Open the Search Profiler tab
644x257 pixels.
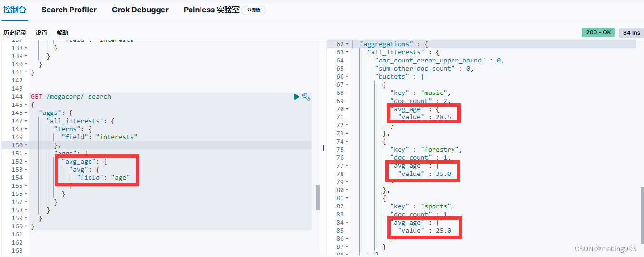tap(69, 10)
